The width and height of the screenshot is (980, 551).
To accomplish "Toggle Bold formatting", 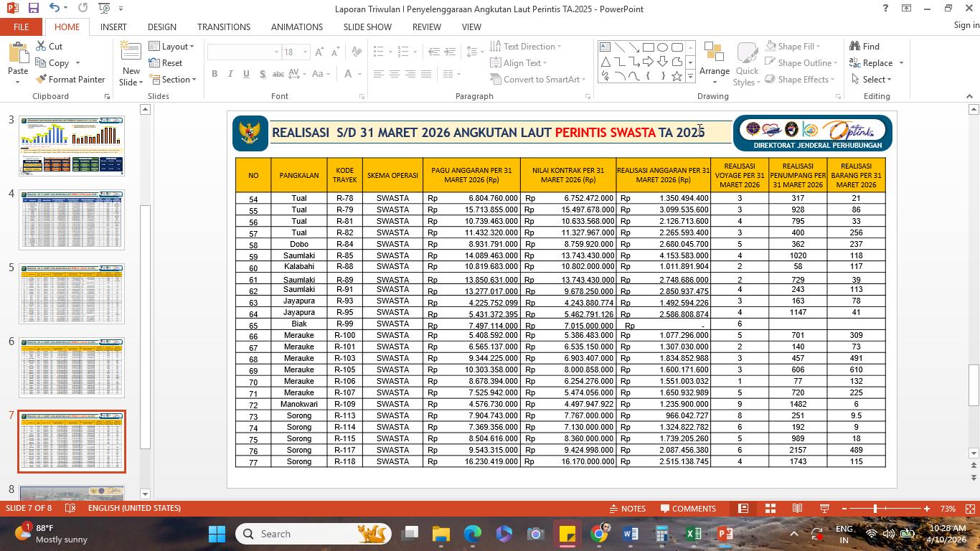I will point(215,74).
